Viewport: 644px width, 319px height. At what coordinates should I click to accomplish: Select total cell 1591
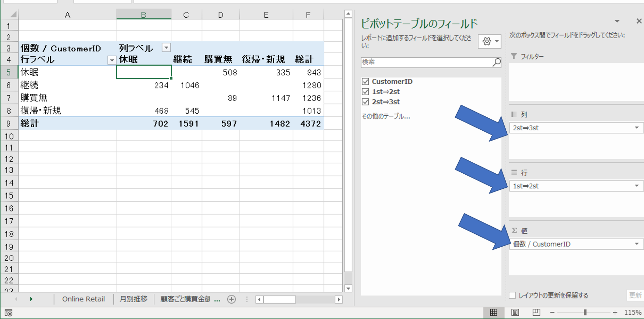tap(186, 124)
